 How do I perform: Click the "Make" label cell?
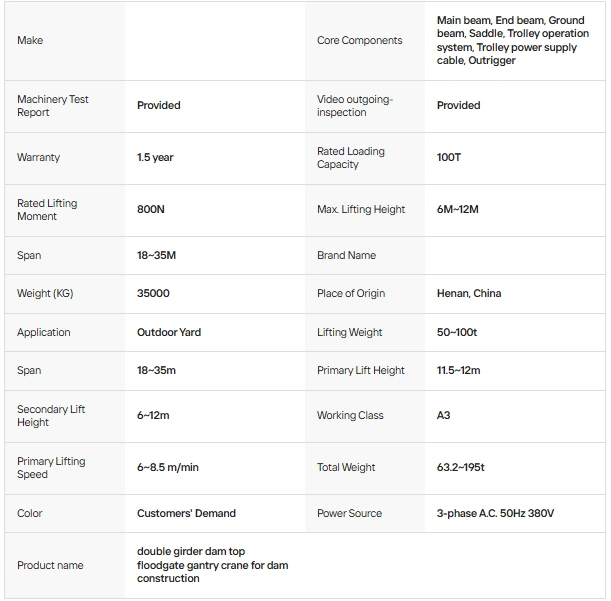coord(30,41)
